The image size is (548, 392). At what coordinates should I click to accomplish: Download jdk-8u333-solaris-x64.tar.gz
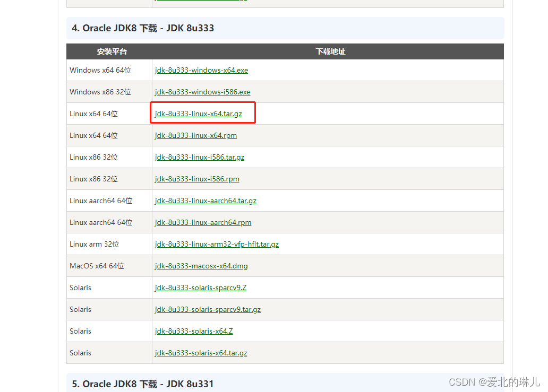tap(201, 353)
